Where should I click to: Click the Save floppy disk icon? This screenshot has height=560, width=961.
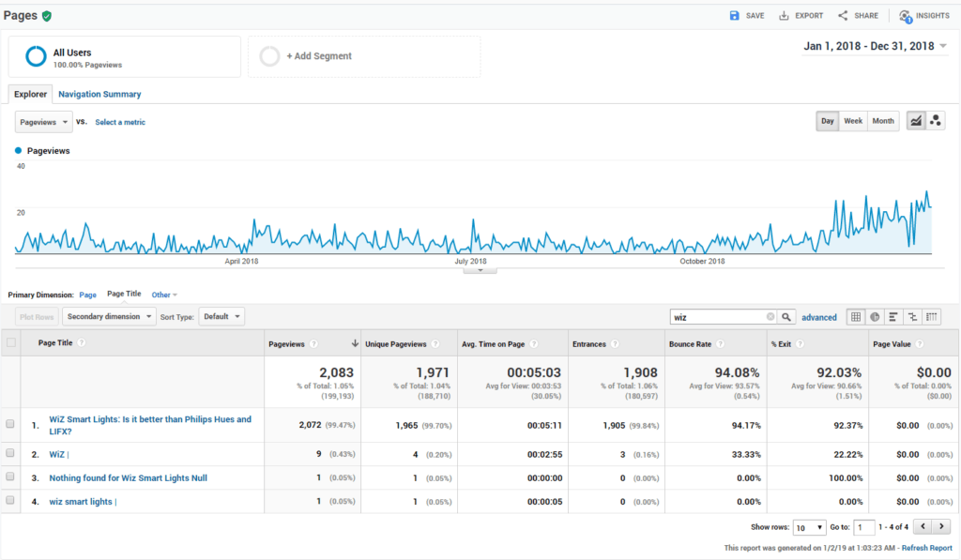[x=734, y=15]
